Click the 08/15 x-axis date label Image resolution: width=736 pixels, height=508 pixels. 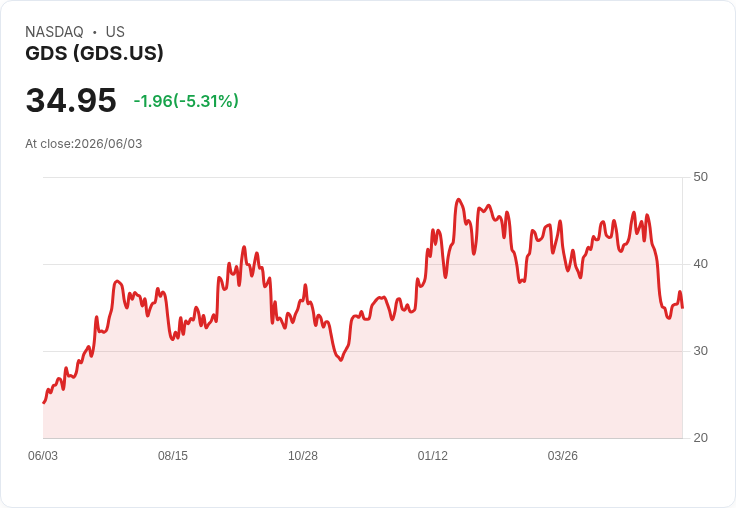tap(173, 456)
